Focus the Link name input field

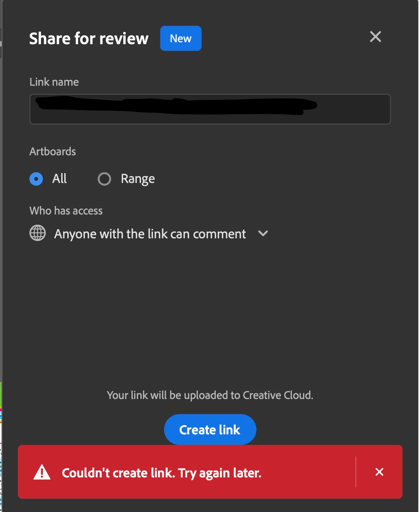coord(210,109)
